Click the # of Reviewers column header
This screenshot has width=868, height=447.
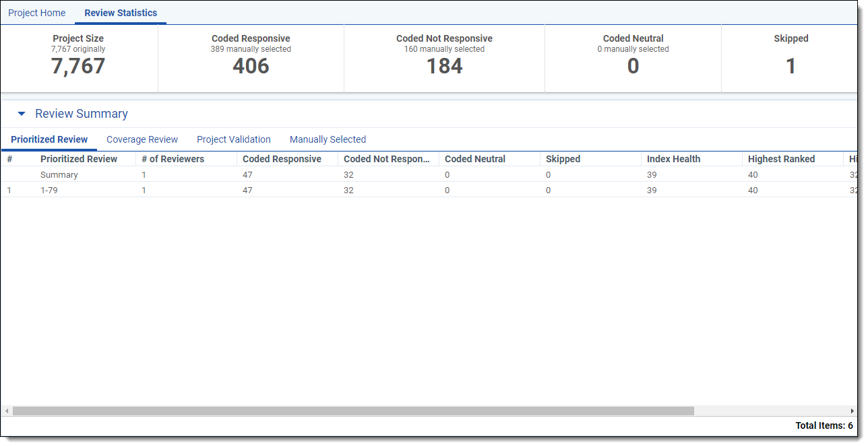point(173,159)
